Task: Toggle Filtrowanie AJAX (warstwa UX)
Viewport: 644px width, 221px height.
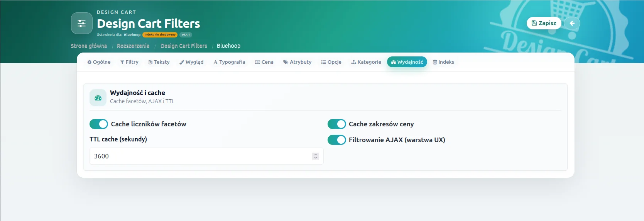Action: point(337,140)
